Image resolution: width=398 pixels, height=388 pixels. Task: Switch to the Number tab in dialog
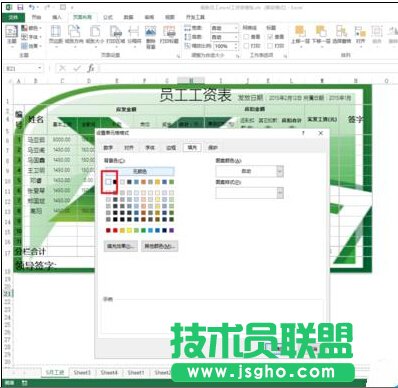pyautogui.click(x=108, y=147)
